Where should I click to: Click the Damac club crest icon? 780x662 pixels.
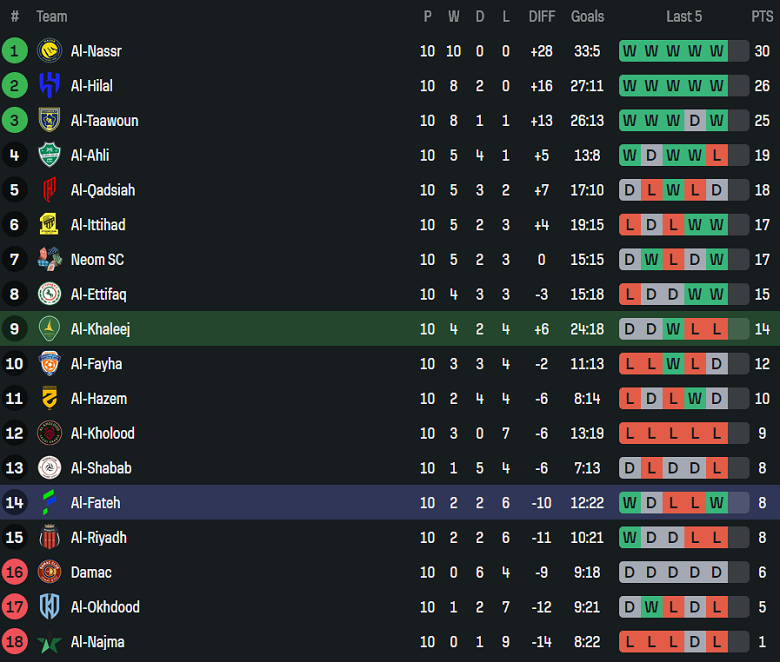pos(49,572)
